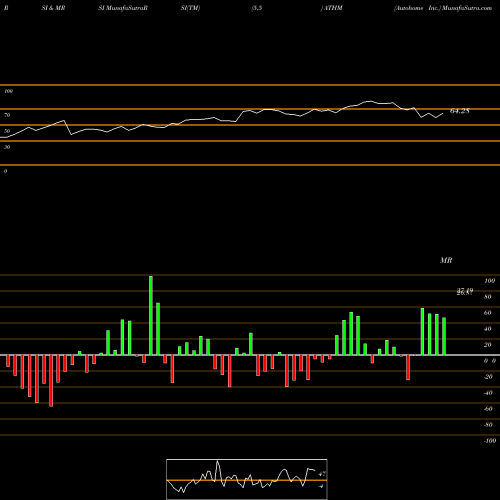Click the 50 level label on RSI axis

(x=7, y=131)
